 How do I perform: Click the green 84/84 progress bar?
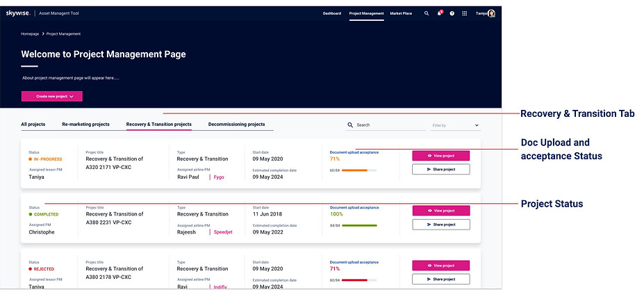pyautogui.click(x=359, y=225)
